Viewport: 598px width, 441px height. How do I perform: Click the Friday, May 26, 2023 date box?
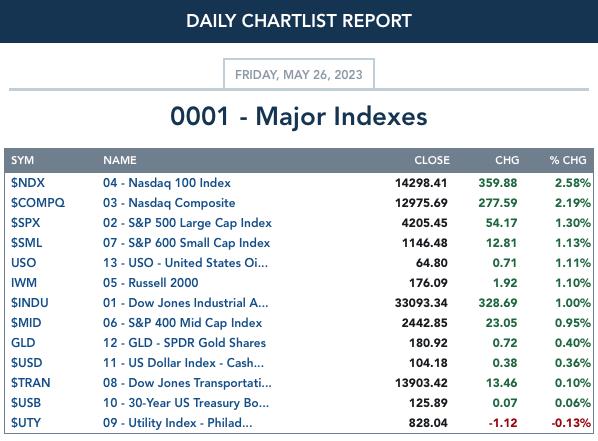pyautogui.click(x=299, y=74)
